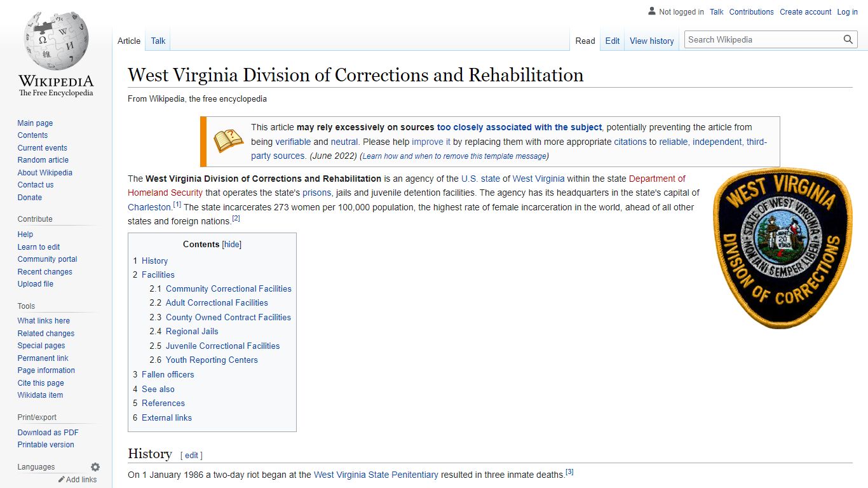The height and width of the screenshot is (488, 868).
Task: Open the View history tab
Action: click(x=652, y=41)
